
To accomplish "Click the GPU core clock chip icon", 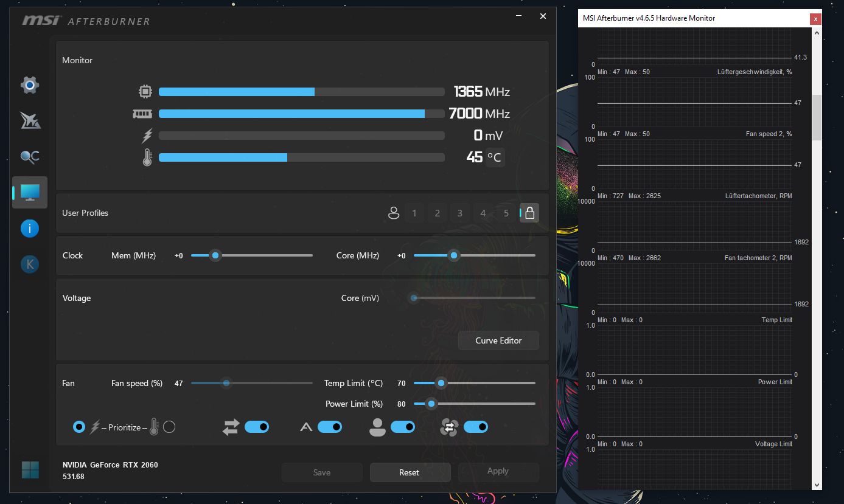I will [x=145, y=92].
